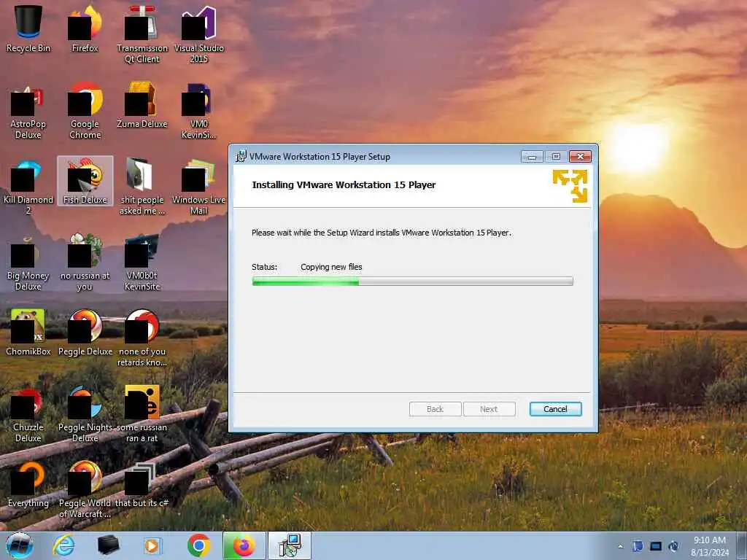
Task: Select the VM0b0t KevinSite desktop icon
Action: (142, 262)
